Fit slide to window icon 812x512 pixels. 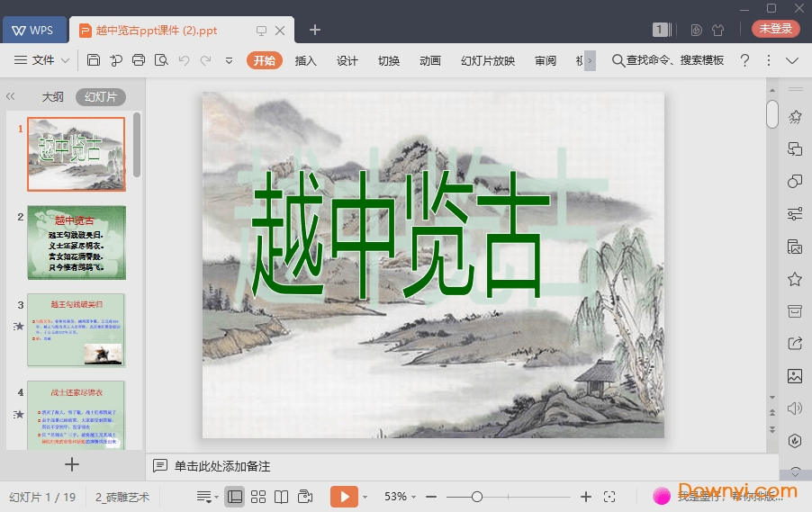(x=609, y=497)
